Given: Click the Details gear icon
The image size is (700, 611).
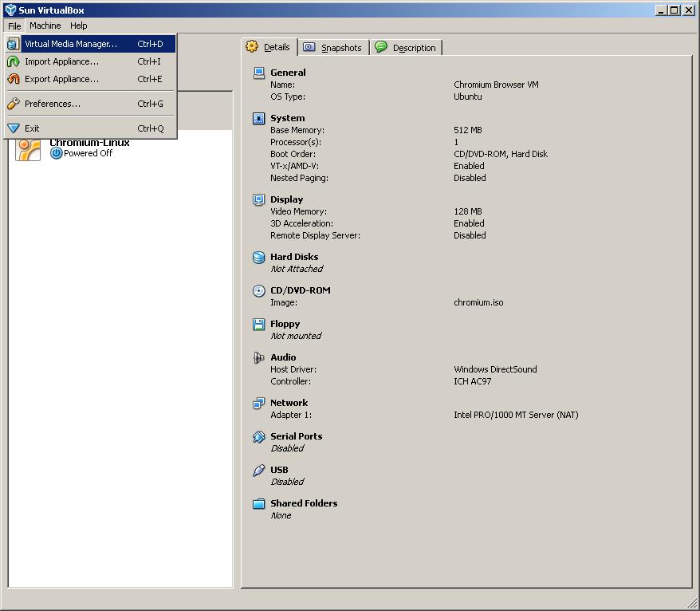Looking at the screenshot, I should coord(252,46).
